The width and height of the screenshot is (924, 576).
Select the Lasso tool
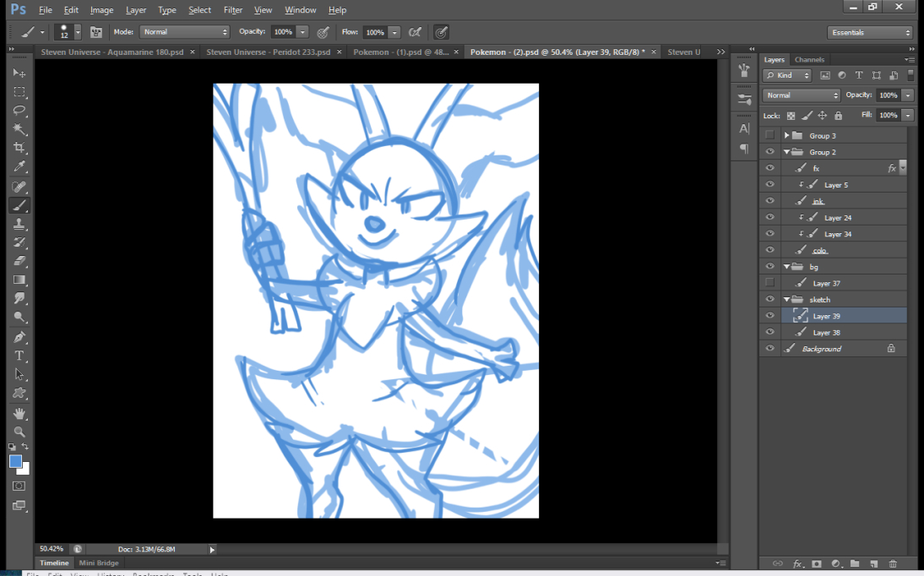tap(19, 111)
